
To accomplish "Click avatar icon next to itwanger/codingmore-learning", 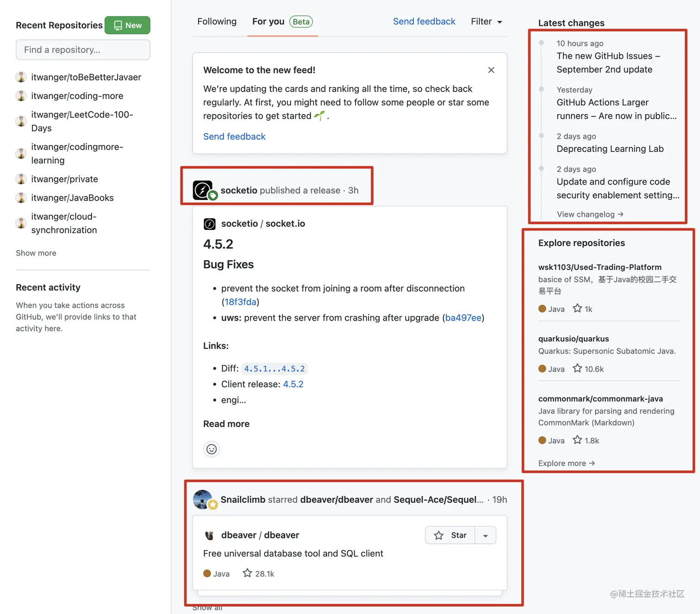I will click(21, 153).
